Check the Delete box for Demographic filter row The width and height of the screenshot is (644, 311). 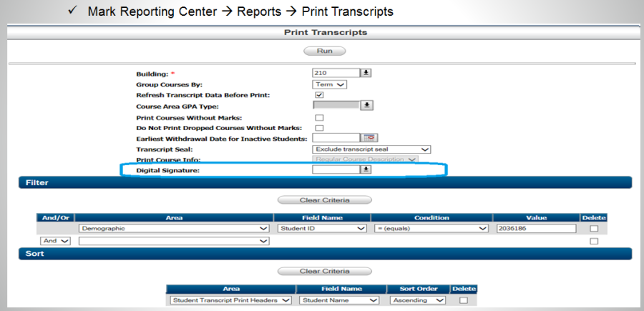tap(592, 229)
